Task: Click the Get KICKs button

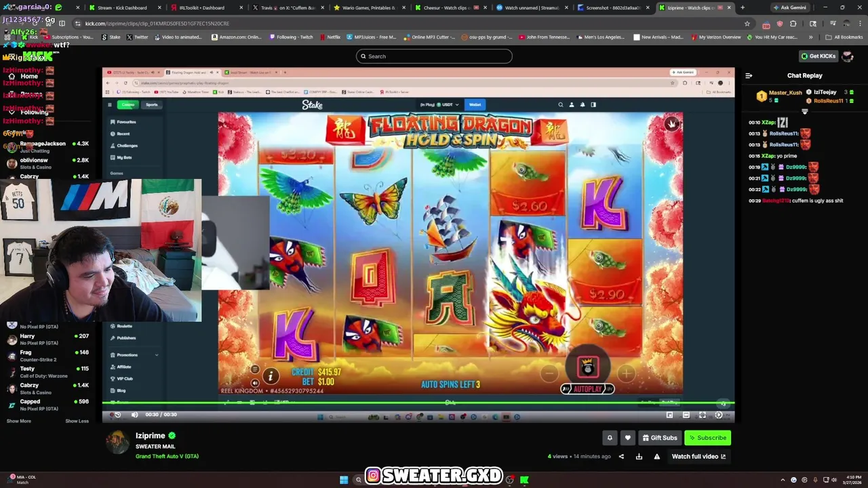Action: 818,56
